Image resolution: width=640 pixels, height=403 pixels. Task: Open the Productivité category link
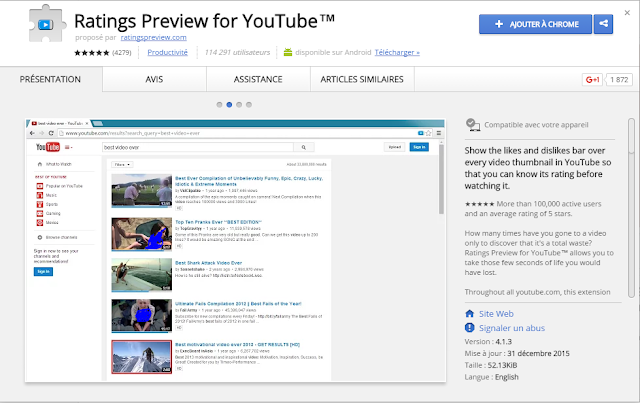tap(167, 52)
